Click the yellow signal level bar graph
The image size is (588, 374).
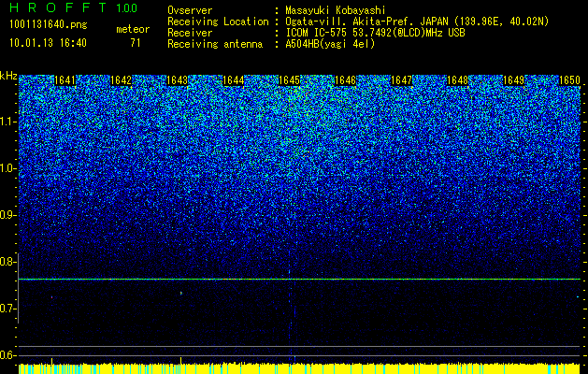pos(299,368)
